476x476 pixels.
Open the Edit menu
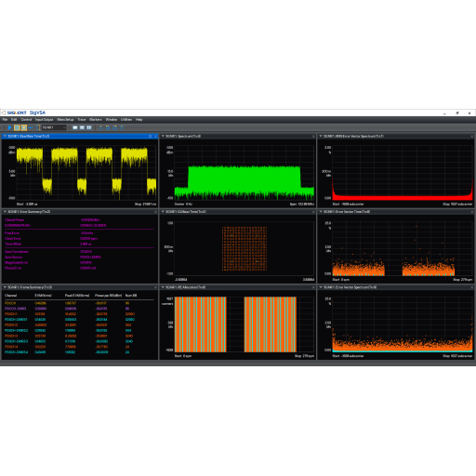(x=14, y=120)
